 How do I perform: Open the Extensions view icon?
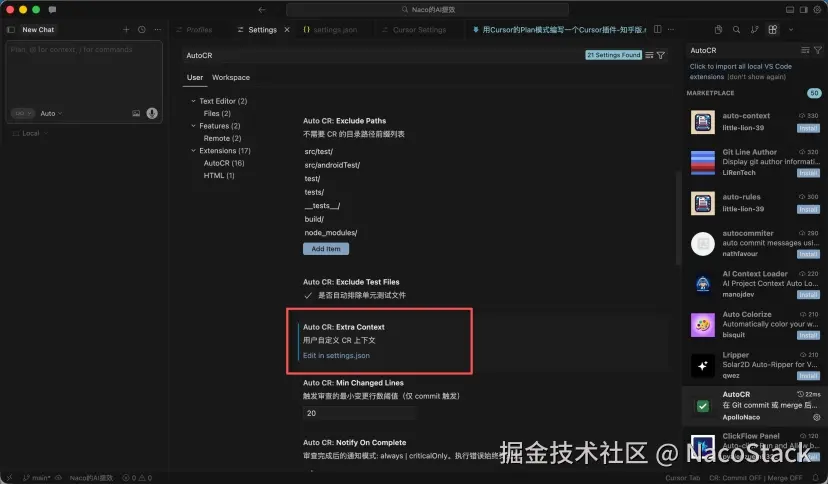[773, 30]
